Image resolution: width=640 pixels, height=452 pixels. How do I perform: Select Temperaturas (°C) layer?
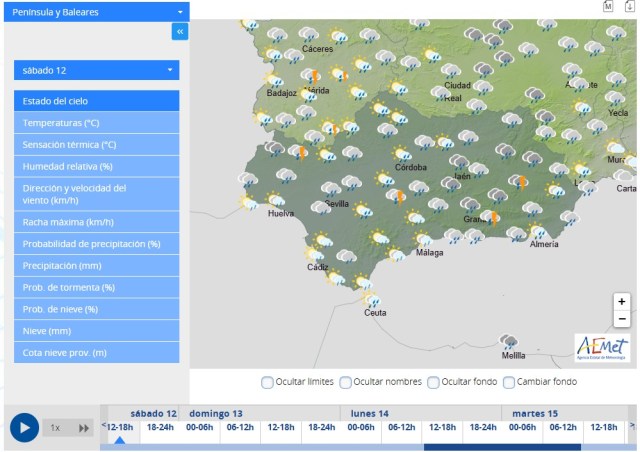coord(97,122)
